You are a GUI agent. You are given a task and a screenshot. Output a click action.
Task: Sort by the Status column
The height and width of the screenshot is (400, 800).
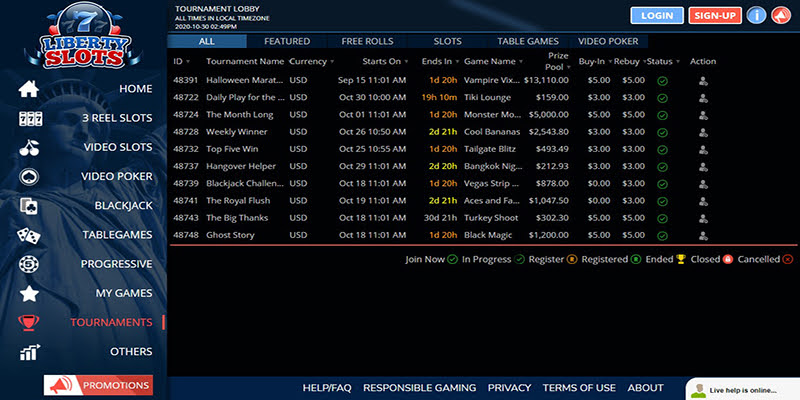(663, 61)
